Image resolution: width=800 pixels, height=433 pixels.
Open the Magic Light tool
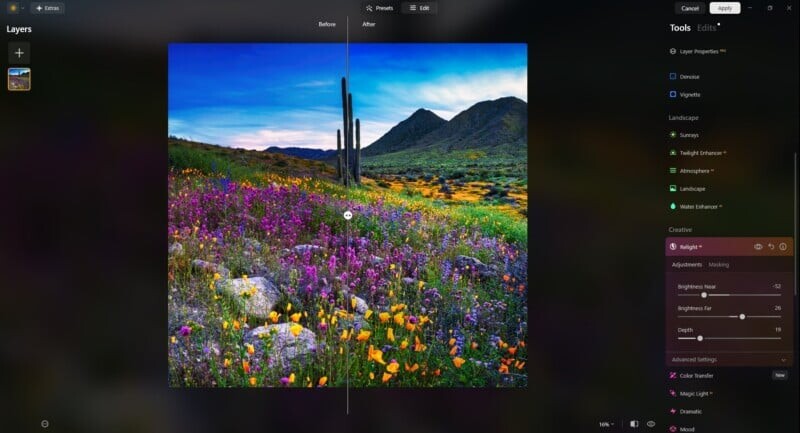click(x=695, y=394)
